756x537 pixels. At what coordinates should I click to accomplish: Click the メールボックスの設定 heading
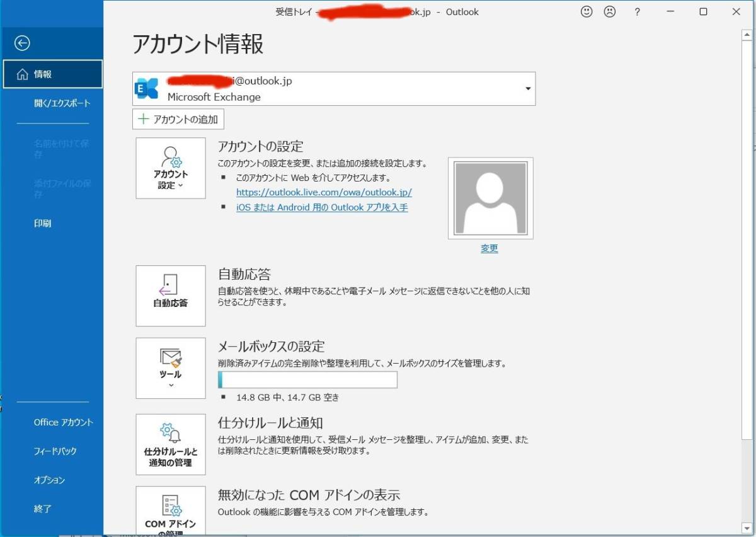(x=272, y=346)
